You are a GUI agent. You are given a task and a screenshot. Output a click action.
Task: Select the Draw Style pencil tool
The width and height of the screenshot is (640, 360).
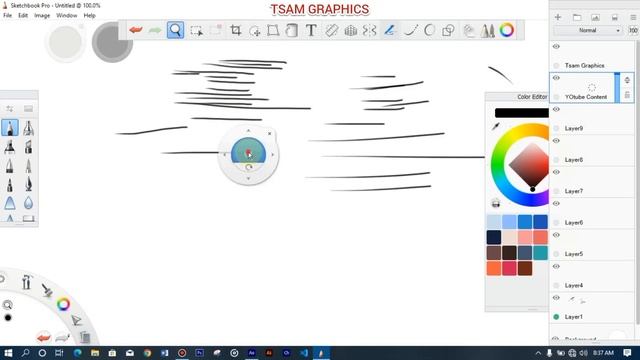click(390, 30)
